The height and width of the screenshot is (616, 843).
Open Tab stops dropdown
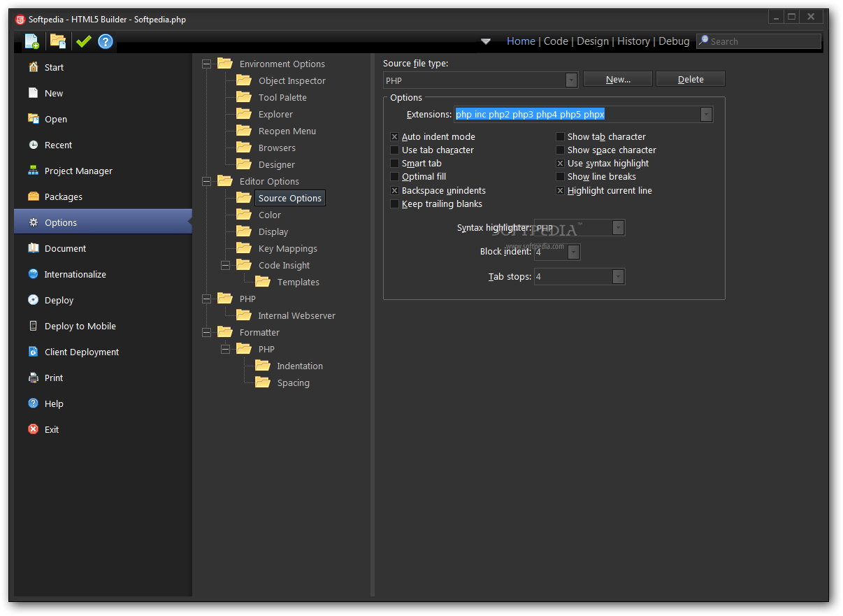point(619,277)
